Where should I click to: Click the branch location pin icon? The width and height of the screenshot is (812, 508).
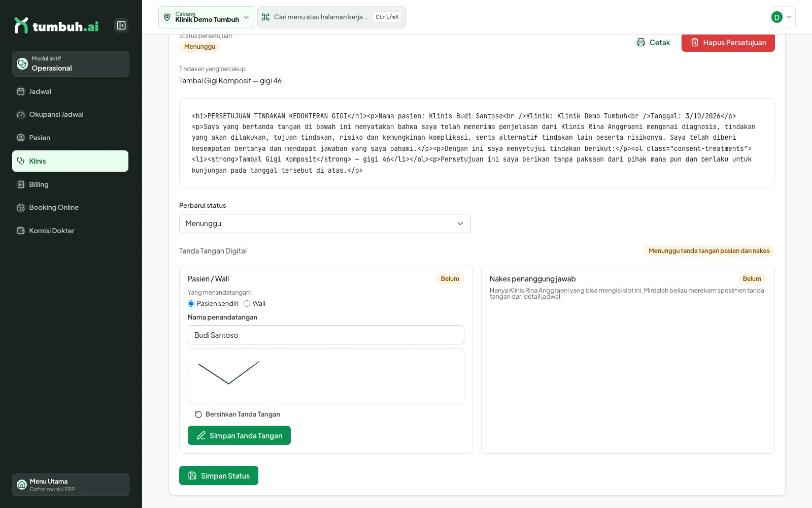click(x=167, y=17)
